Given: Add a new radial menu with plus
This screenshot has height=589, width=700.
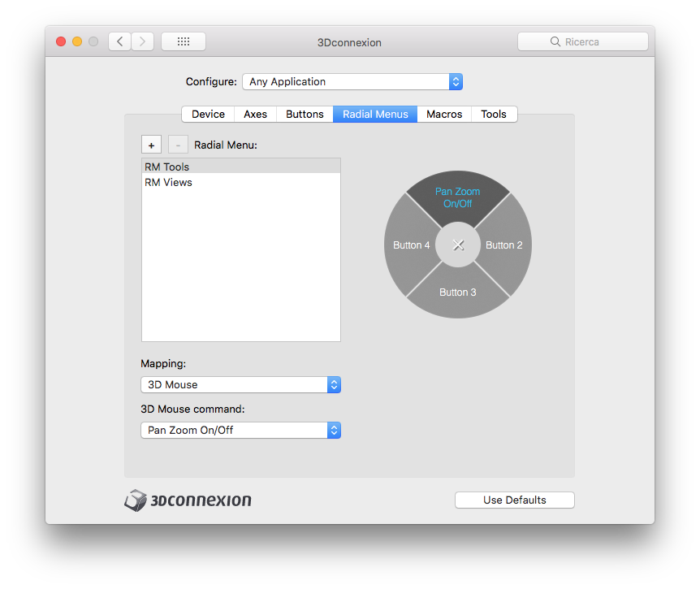Looking at the screenshot, I should click(x=151, y=145).
